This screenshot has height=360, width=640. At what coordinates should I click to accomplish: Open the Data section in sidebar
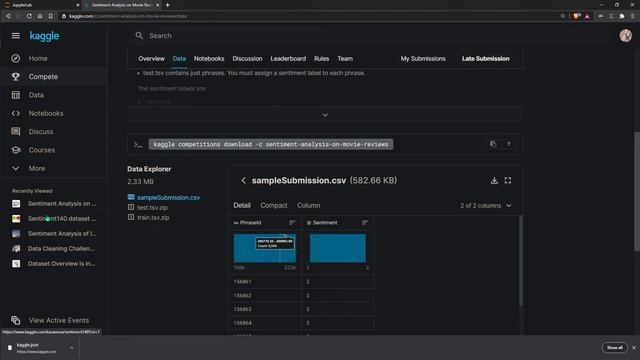point(36,95)
